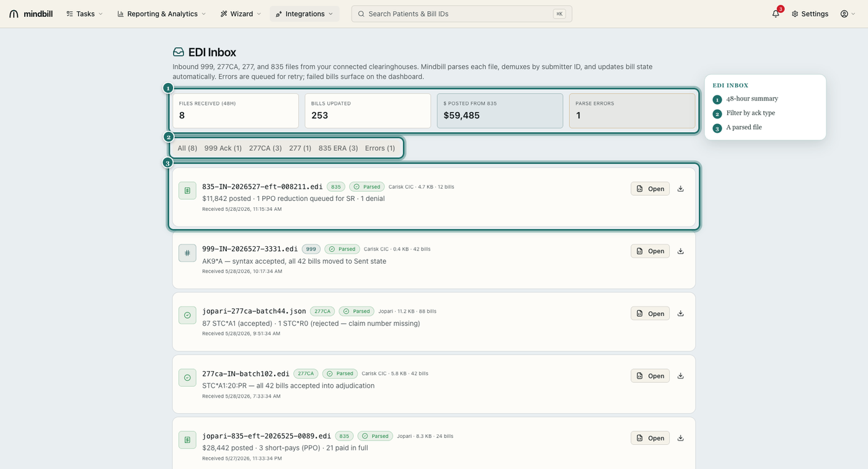Expand the Tasks menu

(84, 14)
